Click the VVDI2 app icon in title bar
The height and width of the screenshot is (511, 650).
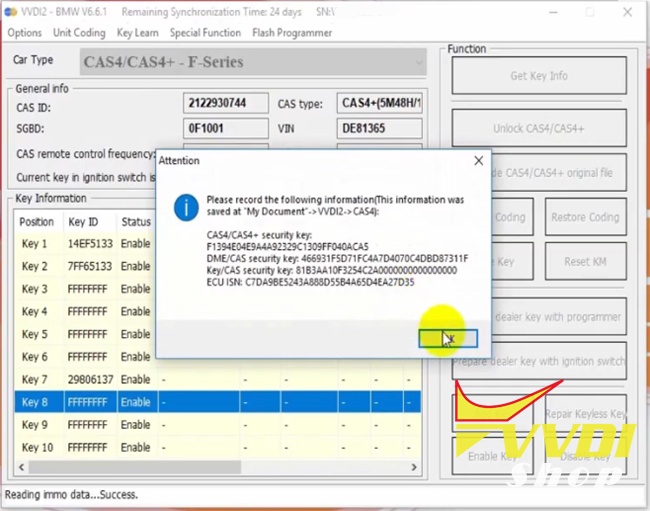[x=10, y=12]
